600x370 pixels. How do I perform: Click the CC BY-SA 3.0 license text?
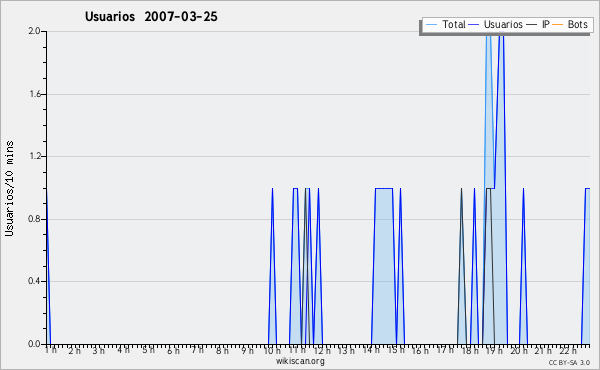(569, 362)
